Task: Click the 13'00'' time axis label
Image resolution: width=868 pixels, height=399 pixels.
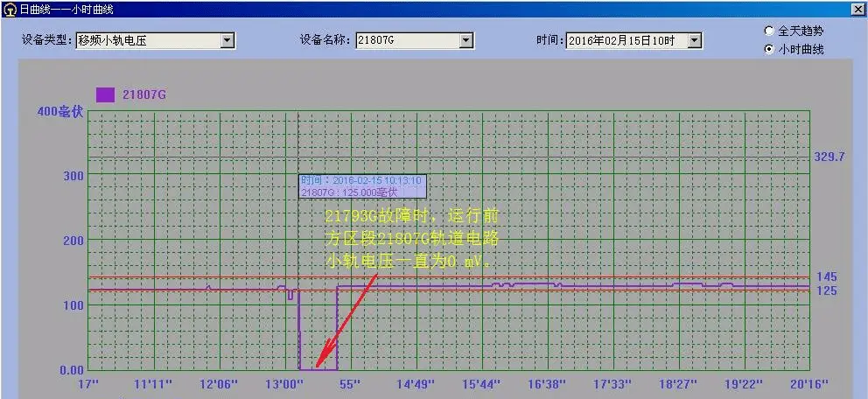Action: point(284,384)
